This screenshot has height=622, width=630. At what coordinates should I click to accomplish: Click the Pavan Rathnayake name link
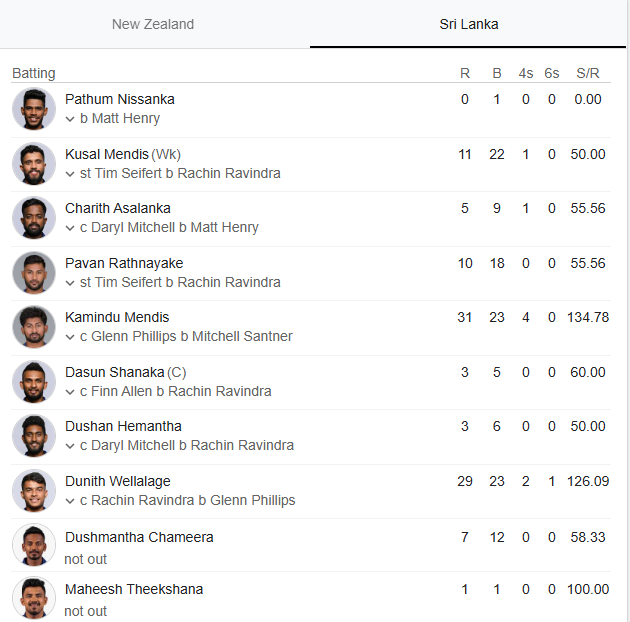[x=124, y=263]
